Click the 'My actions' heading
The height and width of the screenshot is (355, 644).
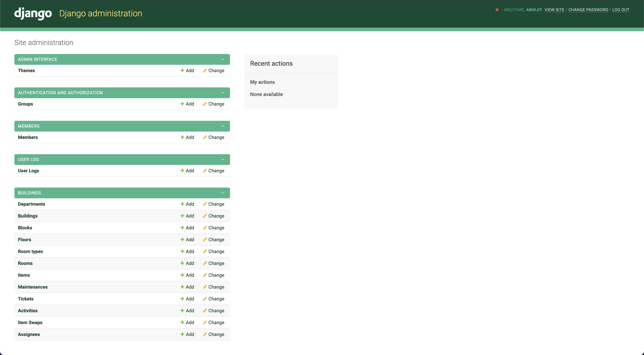(x=262, y=82)
